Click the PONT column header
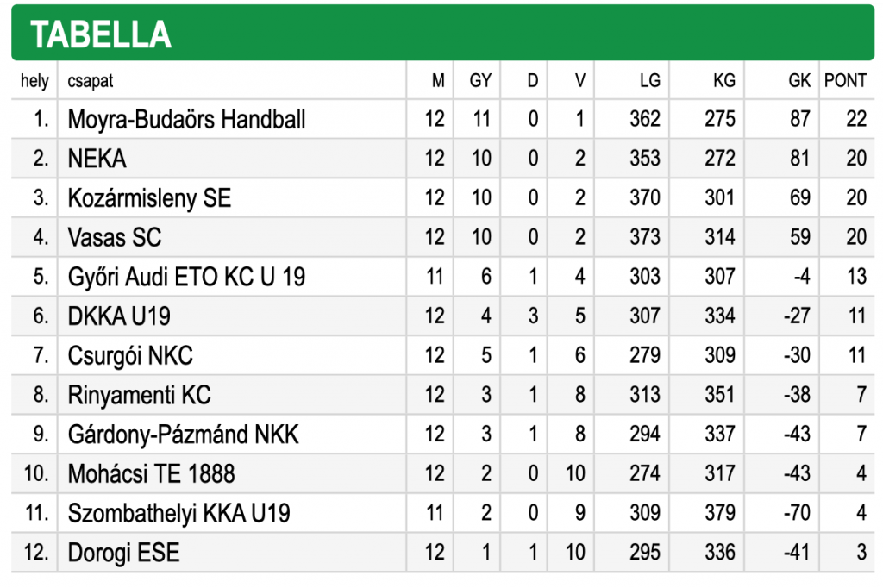This screenshot has width=883, height=588. [x=845, y=81]
